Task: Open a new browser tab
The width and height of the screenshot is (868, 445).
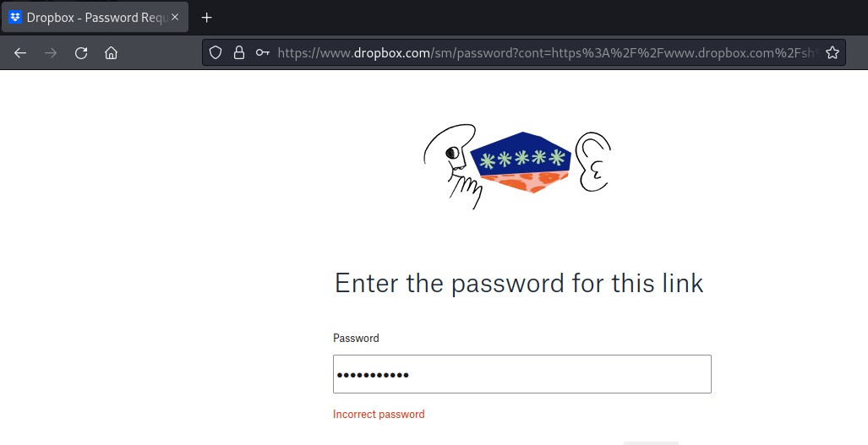Action: coord(206,18)
